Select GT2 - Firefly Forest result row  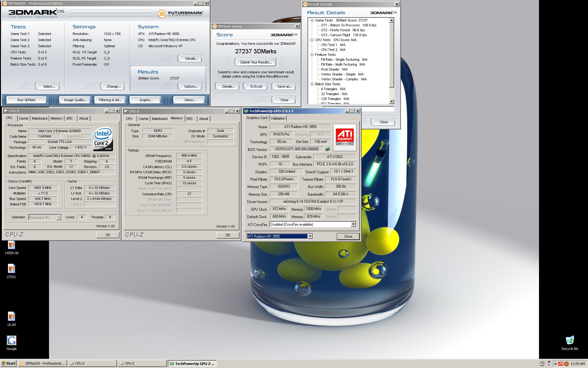(x=343, y=30)
